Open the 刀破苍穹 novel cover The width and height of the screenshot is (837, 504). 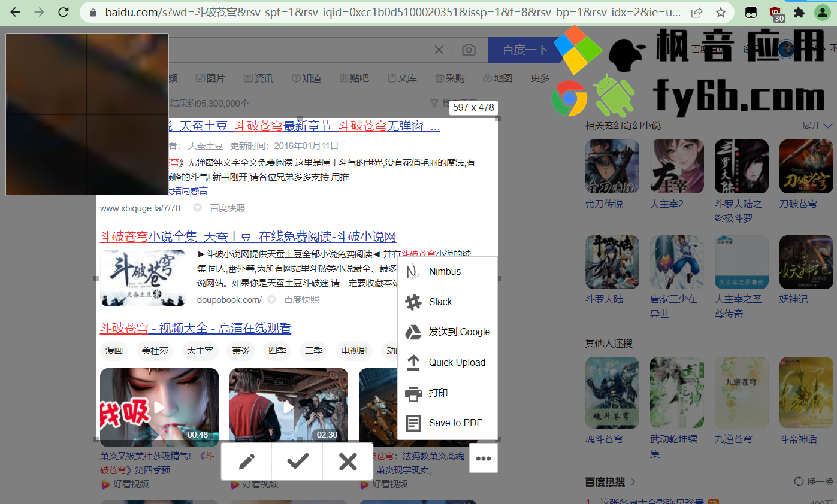pos(806,166)
